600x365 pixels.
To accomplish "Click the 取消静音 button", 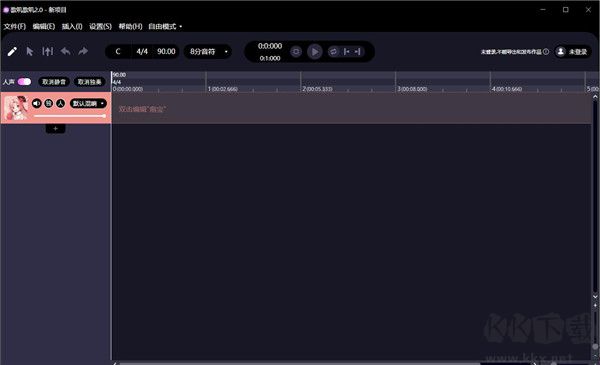I will [54, 82].
